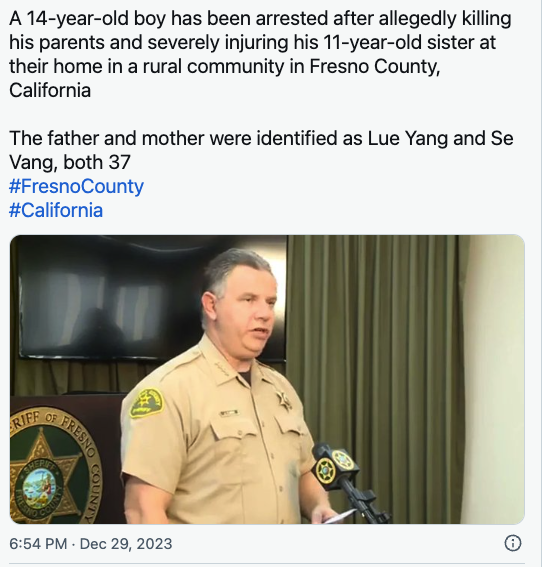The width and height of the screenshot is (542, 567).
Task: Click the yellow shoulder patch on the uniform
Action: pos(146,403)
